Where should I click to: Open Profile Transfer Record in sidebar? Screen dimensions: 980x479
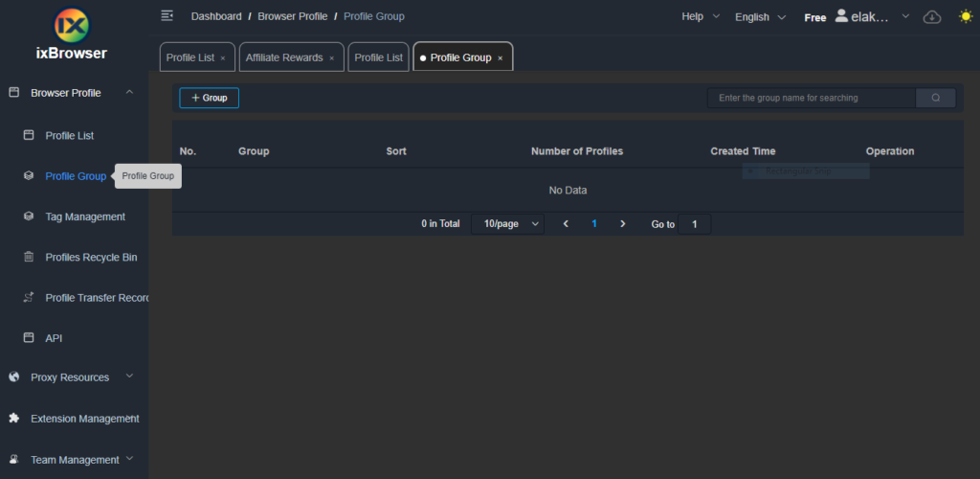[96, 298]
